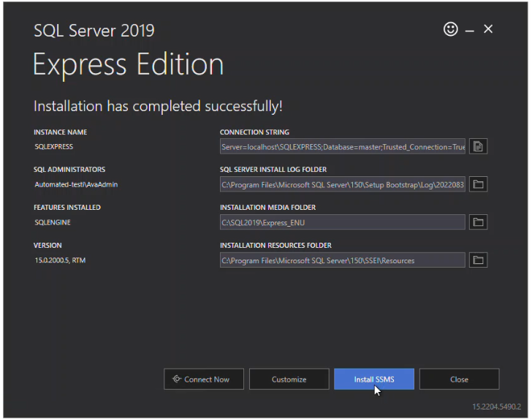
Task: Focus the installation resources folder path field
Action: tap(342, 260)
